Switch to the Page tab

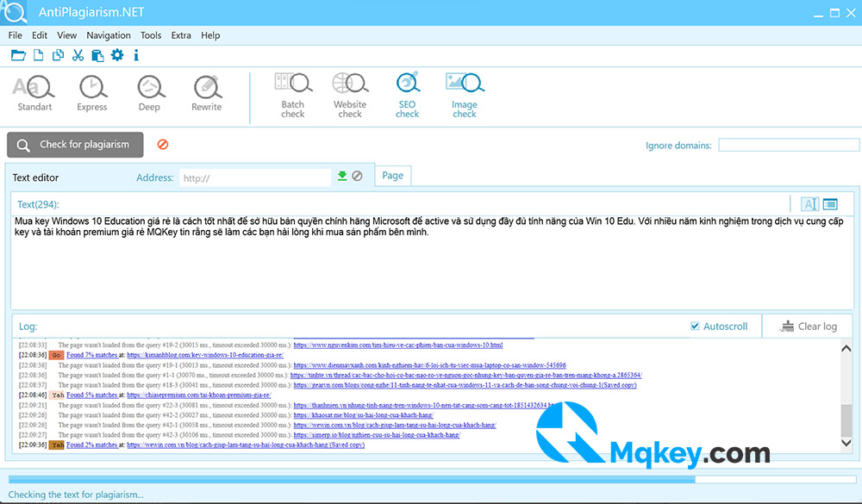(392, 176)
